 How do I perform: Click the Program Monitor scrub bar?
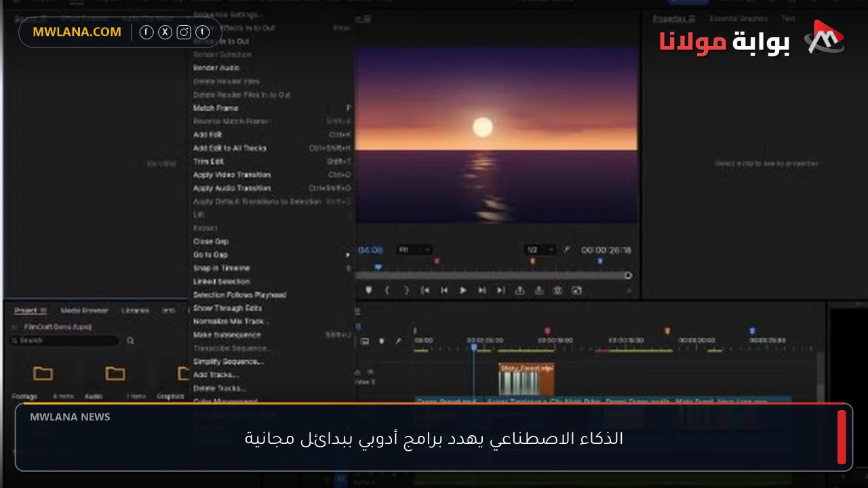[x=494, y=275]
